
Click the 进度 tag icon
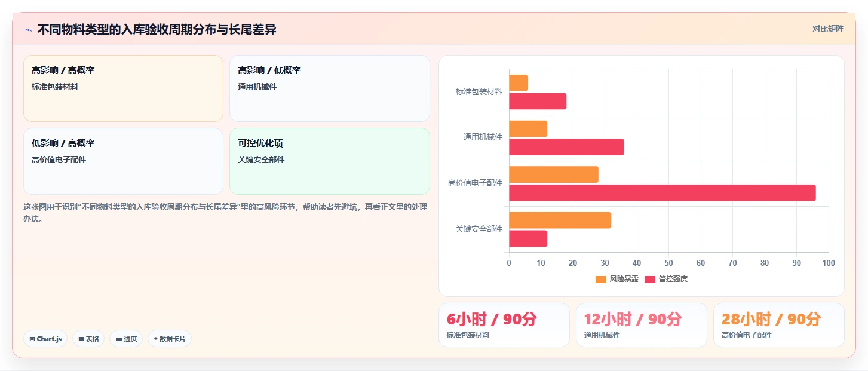click(x=119, y=339)
